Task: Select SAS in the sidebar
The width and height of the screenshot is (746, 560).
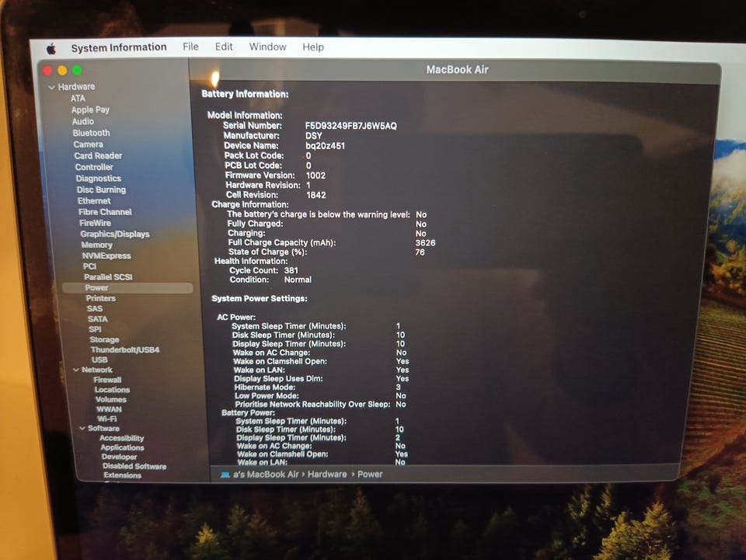Action: point(95,308)
